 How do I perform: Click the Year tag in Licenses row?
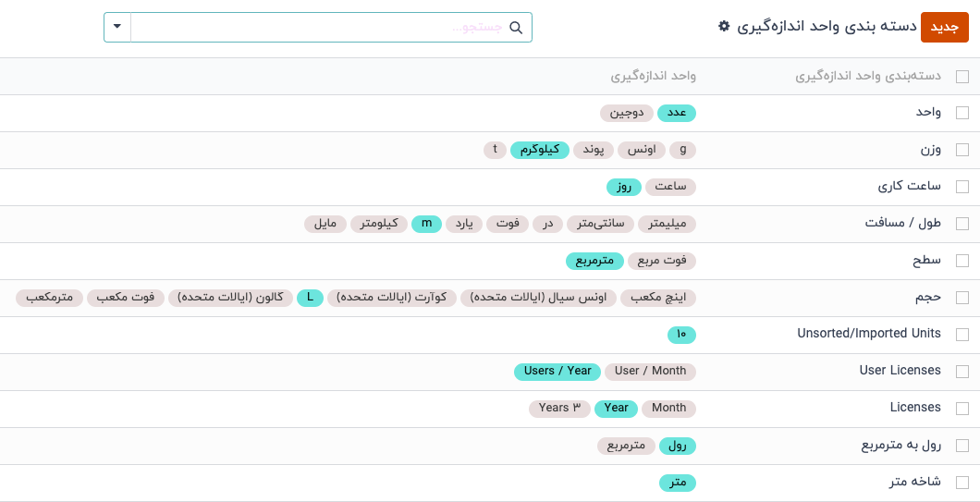click(x=616, y=408)
